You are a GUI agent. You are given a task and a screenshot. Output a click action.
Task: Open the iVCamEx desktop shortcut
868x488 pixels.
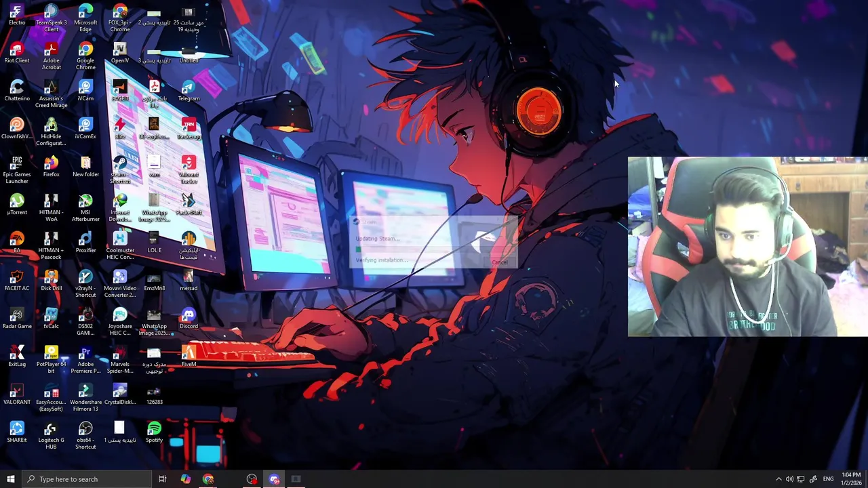tap(85, 129)
